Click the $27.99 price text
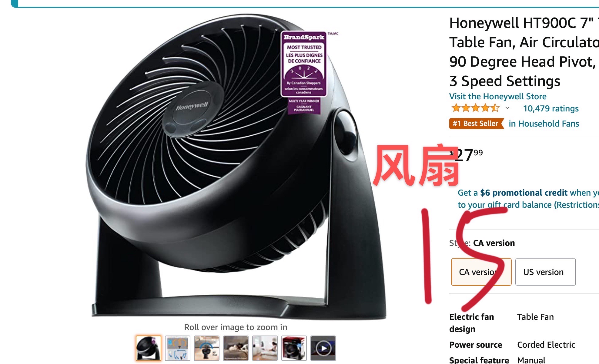The height and width of the screenshot is (364, 599). [466, 155]
